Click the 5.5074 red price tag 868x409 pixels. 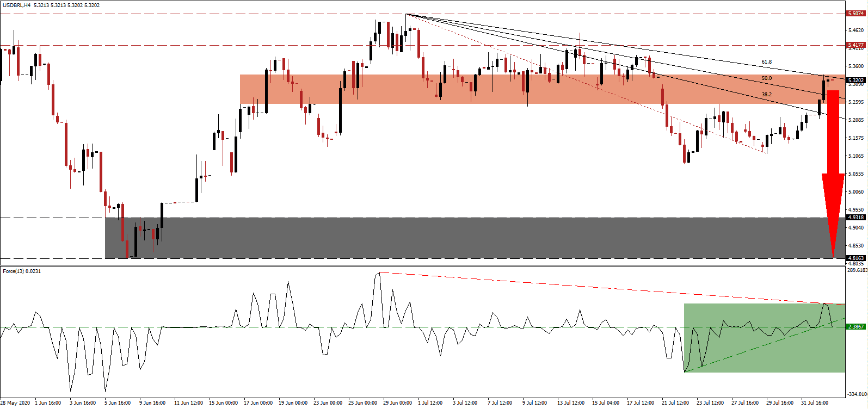[x=855, y=14]
